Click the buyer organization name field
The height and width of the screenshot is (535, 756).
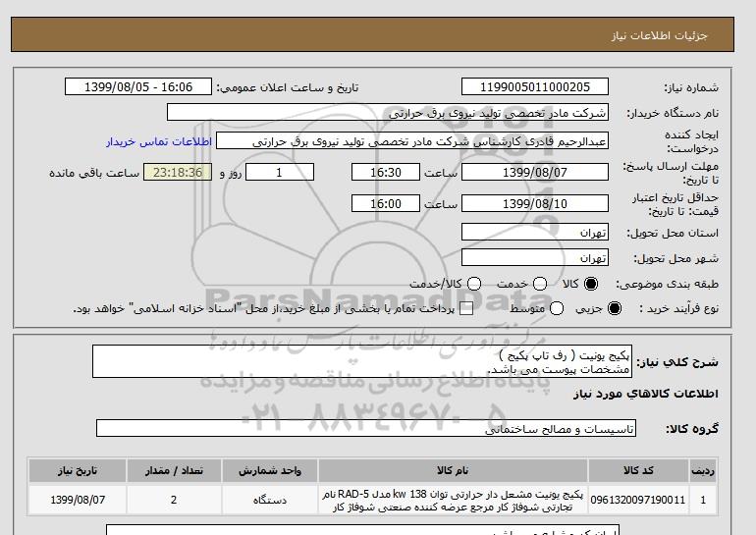point(388,112)
